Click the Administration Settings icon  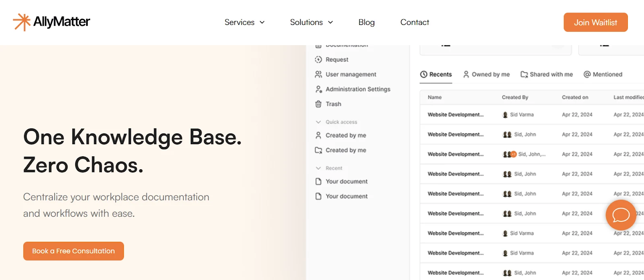coord(318,89)
